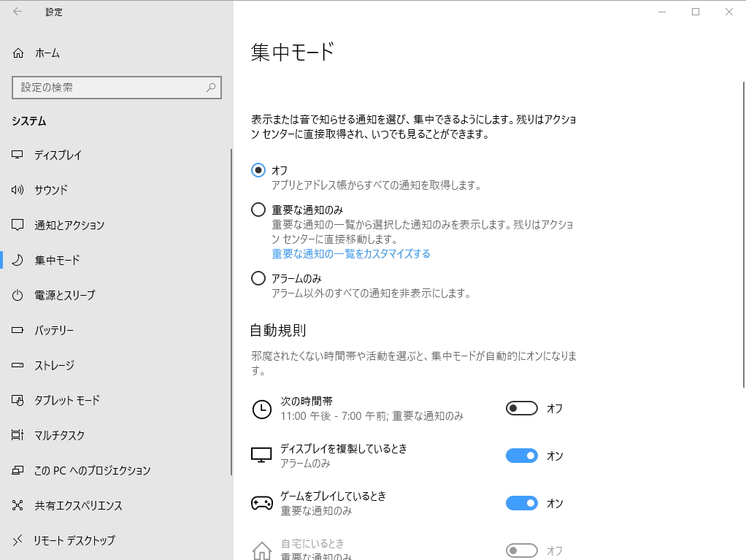Enable 重要な通知のみ radio option
Image resolution: width=746 pixels, height=560 pixels.
258,209
